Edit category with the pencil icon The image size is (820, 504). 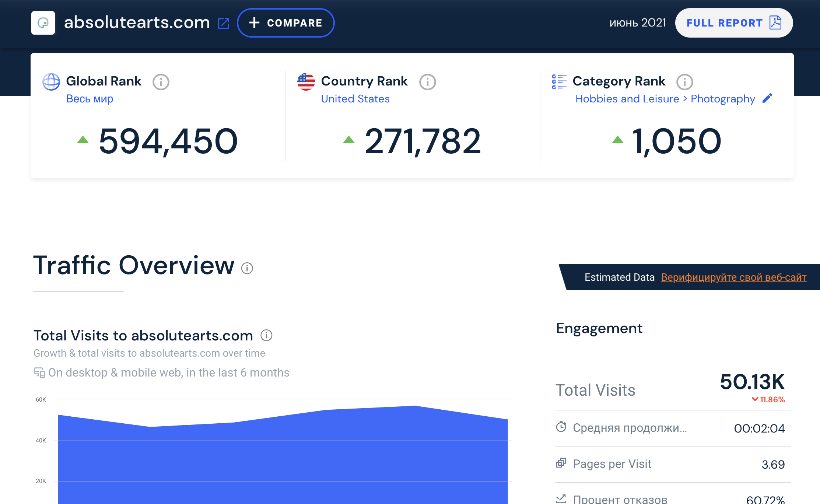tap(767, 98)
